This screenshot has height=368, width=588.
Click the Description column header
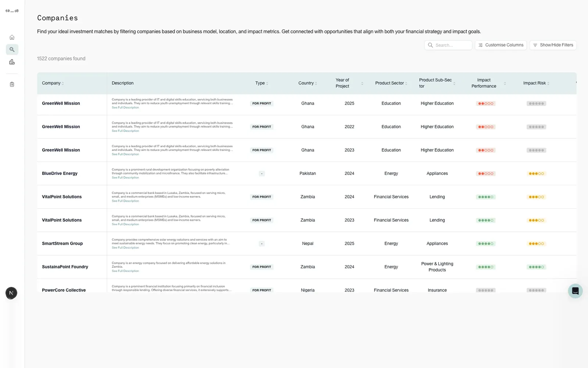tap(123, 83)
